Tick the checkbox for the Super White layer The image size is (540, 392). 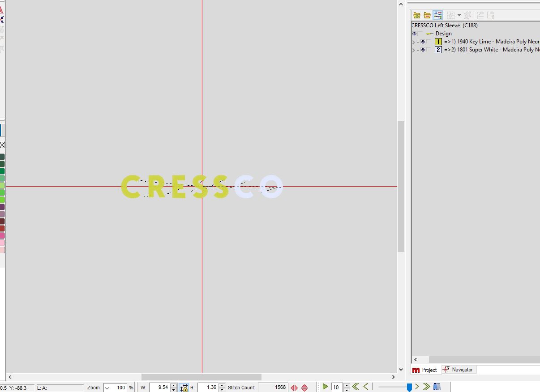coord(429,50)
